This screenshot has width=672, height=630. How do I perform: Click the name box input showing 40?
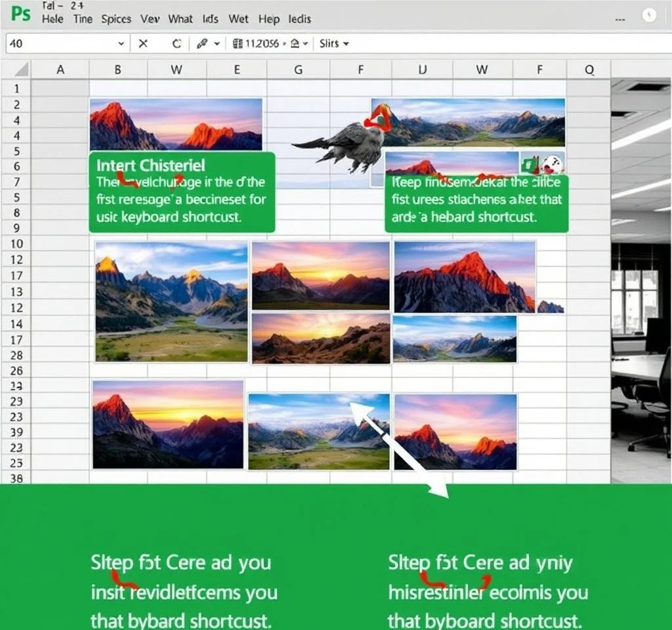[x=59, y=44]
